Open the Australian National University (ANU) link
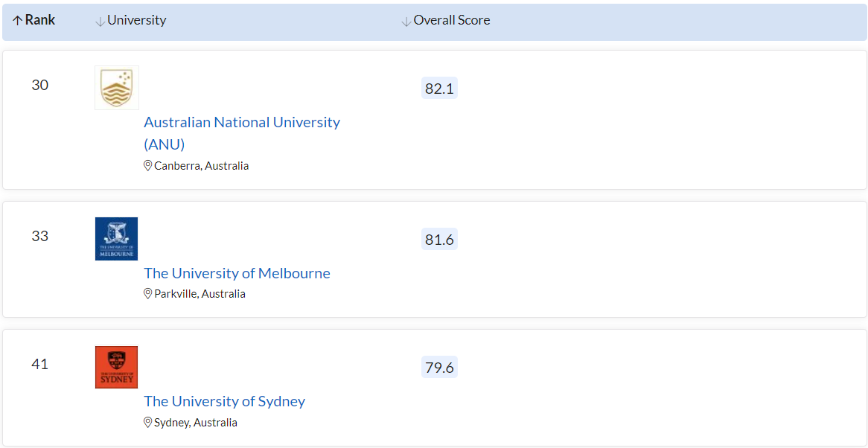The height and width of the screenshot is (448, 868). click(242, 133)
